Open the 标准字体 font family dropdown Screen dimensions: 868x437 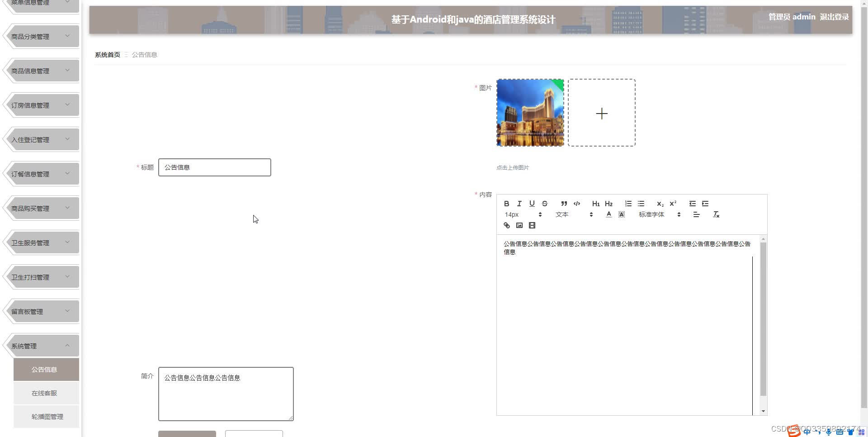pos(659,214)
